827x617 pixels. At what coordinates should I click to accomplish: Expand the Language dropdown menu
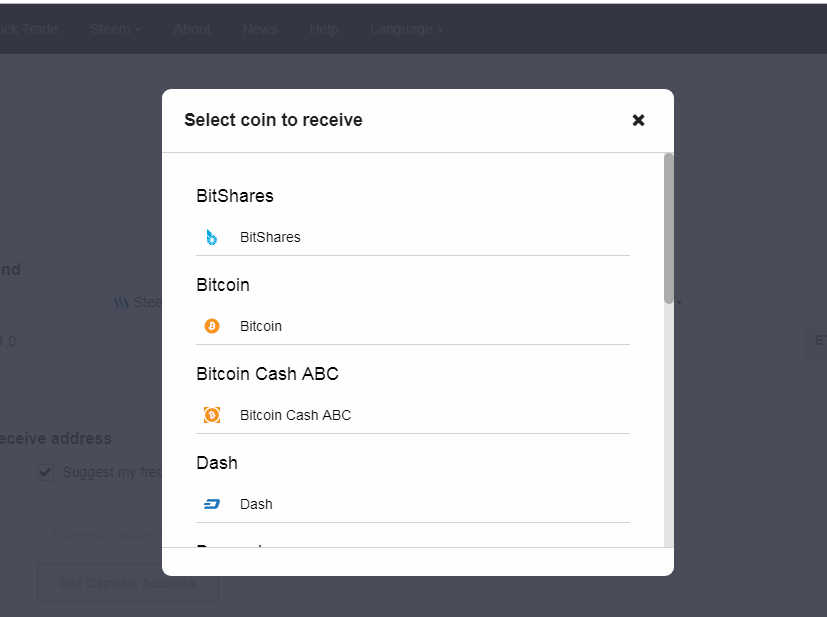406,30
